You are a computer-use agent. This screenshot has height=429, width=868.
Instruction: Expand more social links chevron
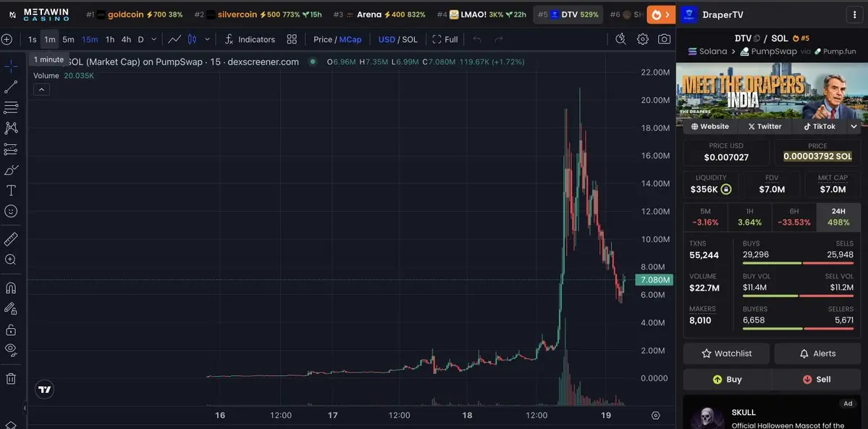(854, 126)
